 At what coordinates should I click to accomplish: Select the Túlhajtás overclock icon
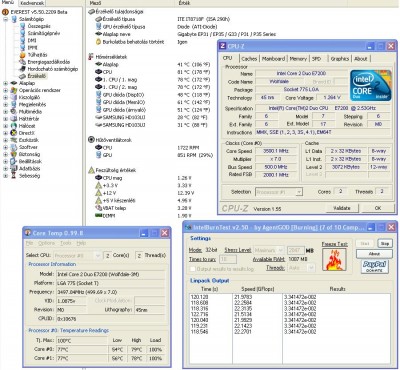pos(22,55)
